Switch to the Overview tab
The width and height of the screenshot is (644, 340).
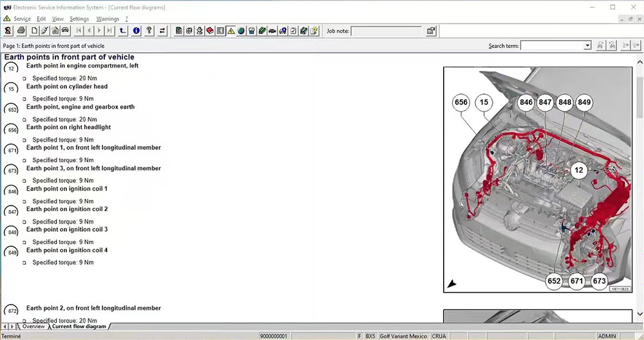coord(33,326)
